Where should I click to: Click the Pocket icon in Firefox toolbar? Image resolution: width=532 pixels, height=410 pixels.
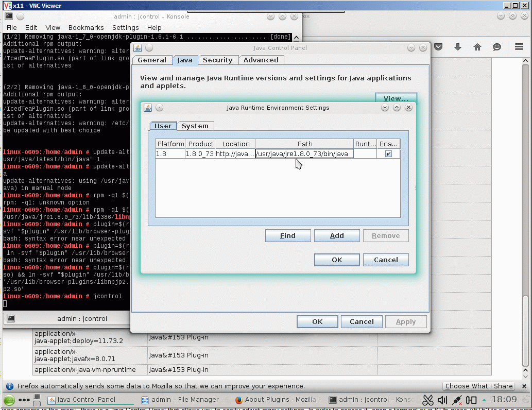click(x=438, y=47)
